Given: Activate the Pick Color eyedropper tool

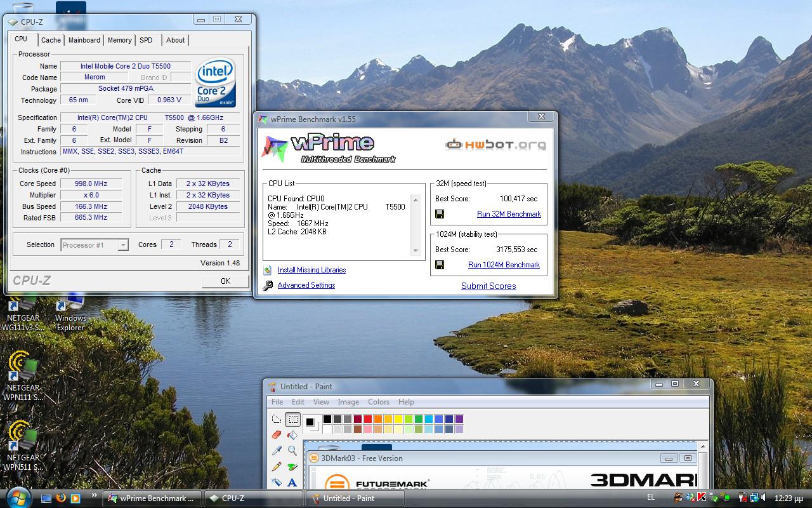Looking at the screenshot, I should (277, 451).
